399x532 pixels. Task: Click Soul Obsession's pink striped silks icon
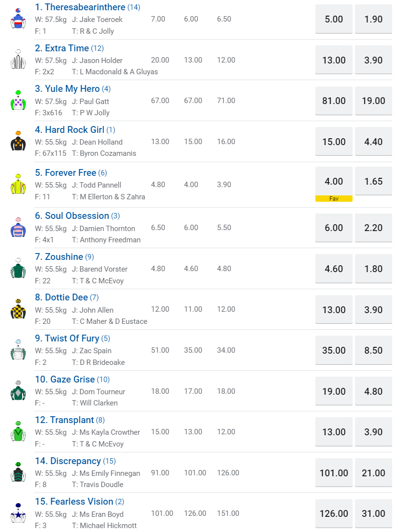[x=18, y=228]
